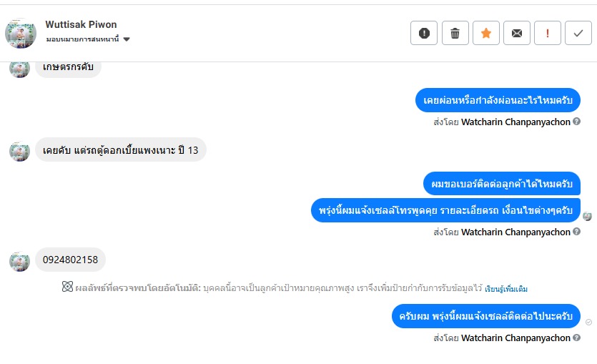
Task: Click the atom icon beside the auto-detected result
Action: point(67,287)
